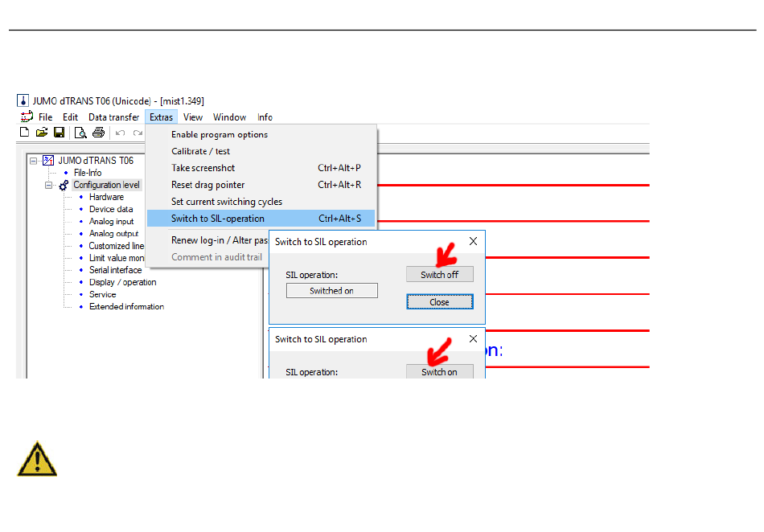Select Serial interface tree item
The width and height of the screenshot is (764, 532).
[116, 270]
